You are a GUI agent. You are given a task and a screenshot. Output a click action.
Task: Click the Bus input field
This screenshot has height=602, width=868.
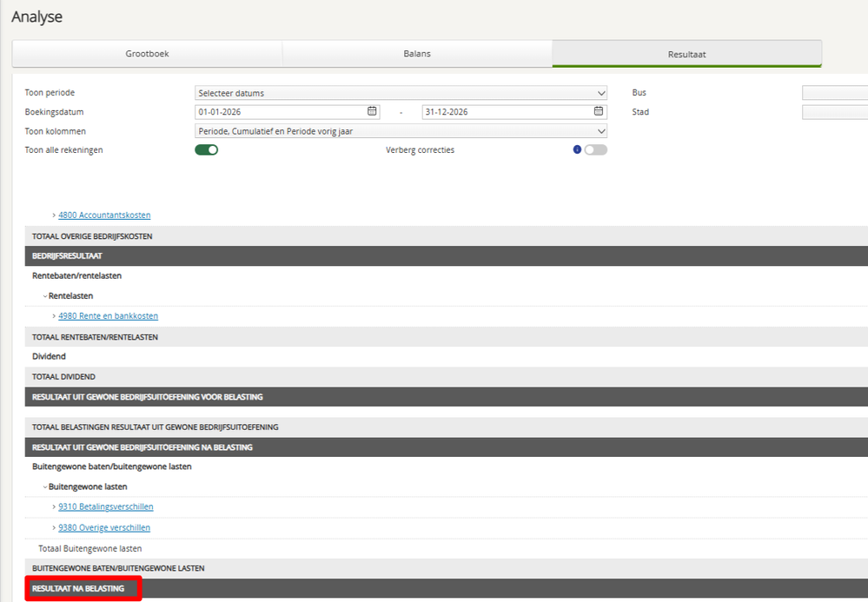point(835,93)
